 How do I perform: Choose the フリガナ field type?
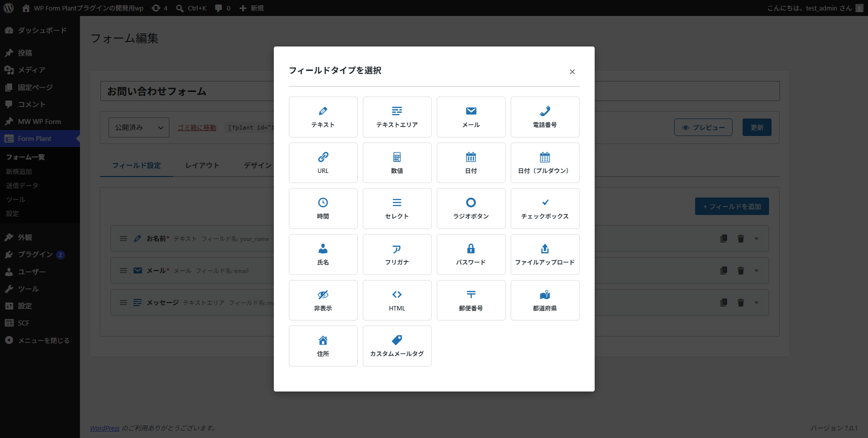pos(397,254)
